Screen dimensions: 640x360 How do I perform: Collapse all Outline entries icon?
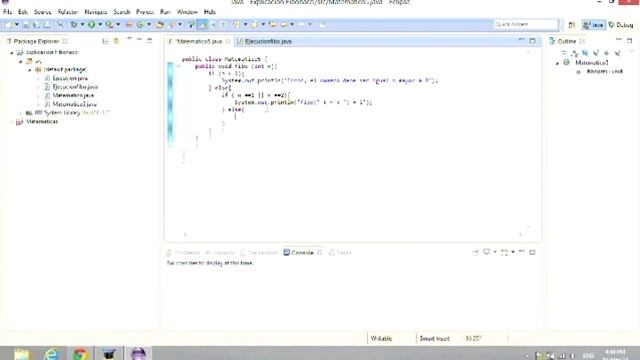pyautogui.click(x=564, y=53)
